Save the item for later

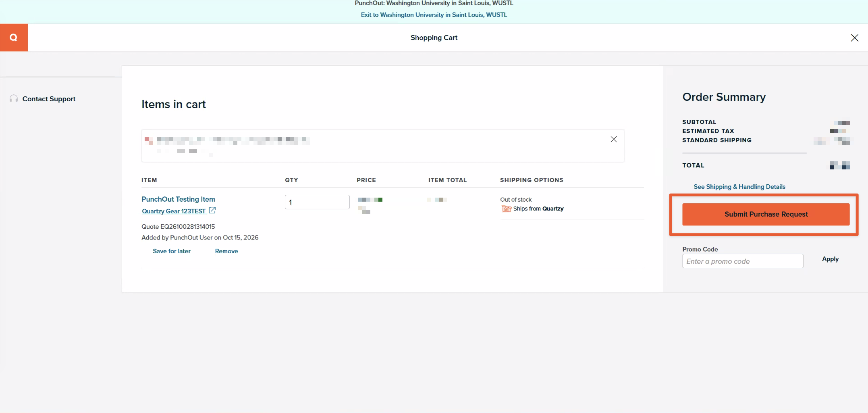point(172,251)
